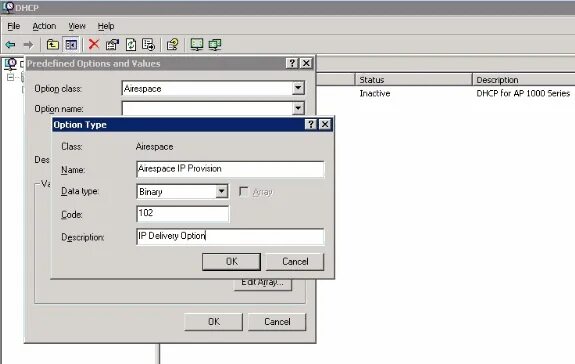Click the Code field showing 102
Screen dimensions: 575x364
click(183, 214)
